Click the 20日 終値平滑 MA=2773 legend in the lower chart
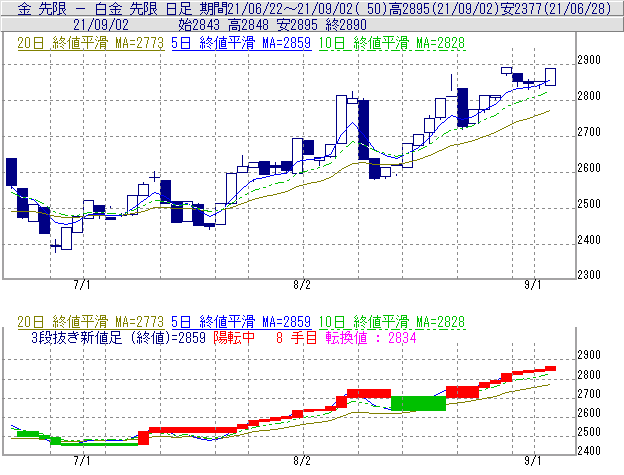This screenshot has height=475, width=624. point(91,321)
